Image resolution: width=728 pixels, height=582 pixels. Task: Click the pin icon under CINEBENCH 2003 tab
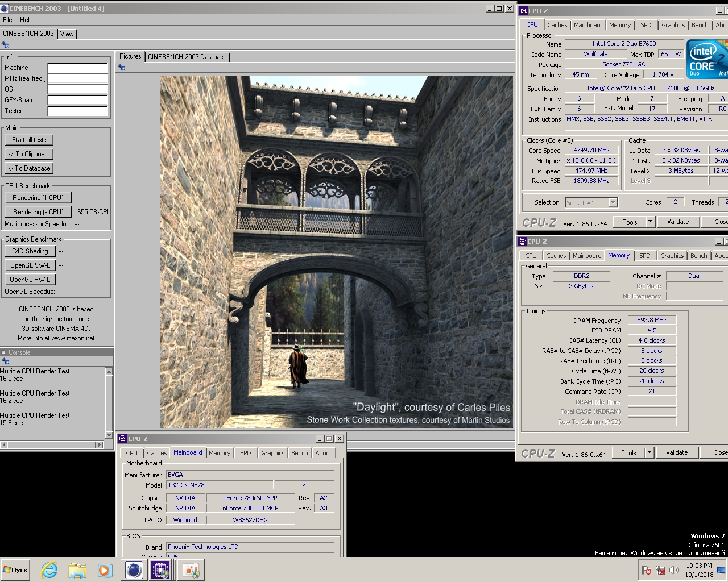click(6, 45)
